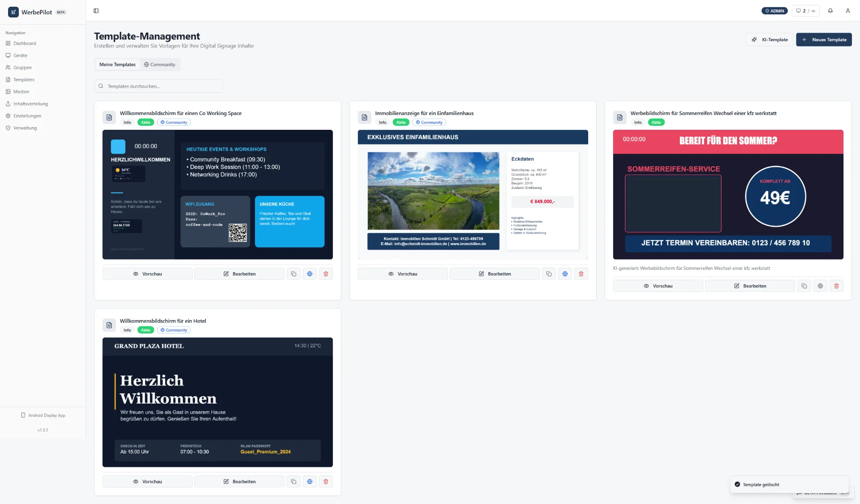Duplicate the Sommerreifen Werbebildschirm template

coord(804,286)
